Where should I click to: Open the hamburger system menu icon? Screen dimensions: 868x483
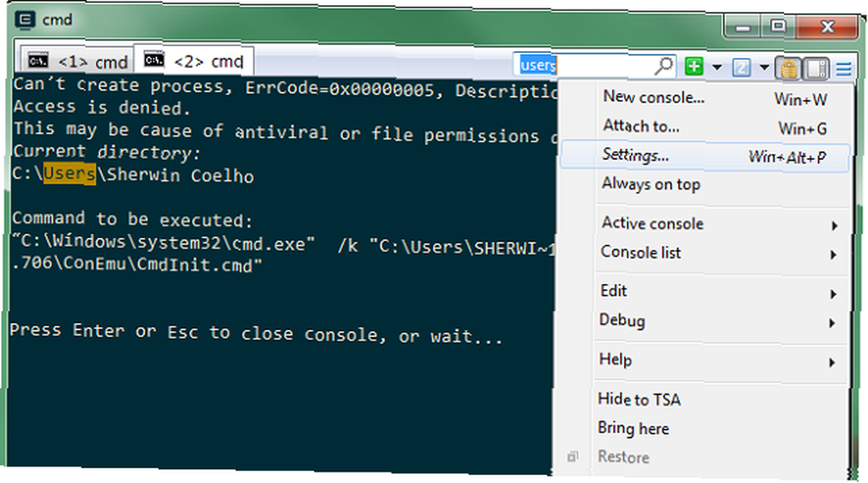click(844, 69)
